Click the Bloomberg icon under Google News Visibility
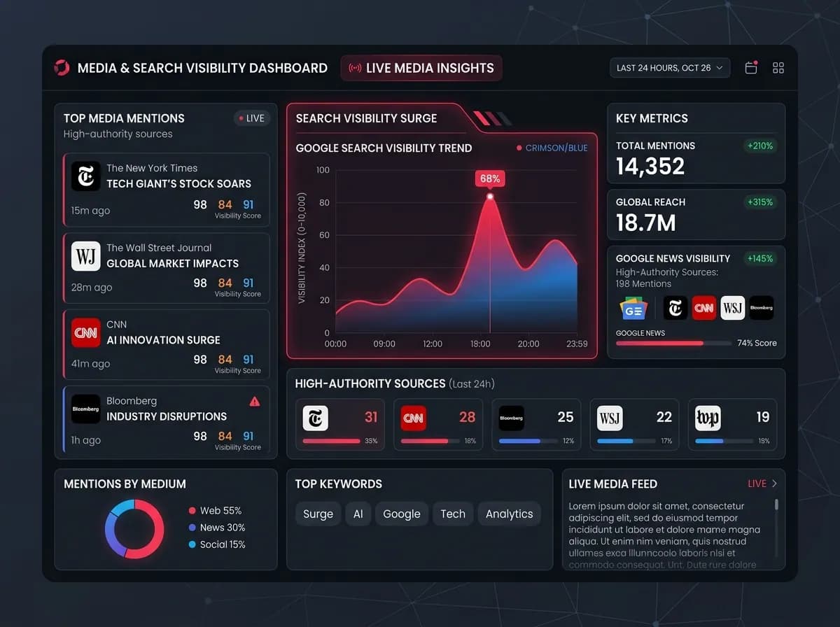 click(762, 308)
